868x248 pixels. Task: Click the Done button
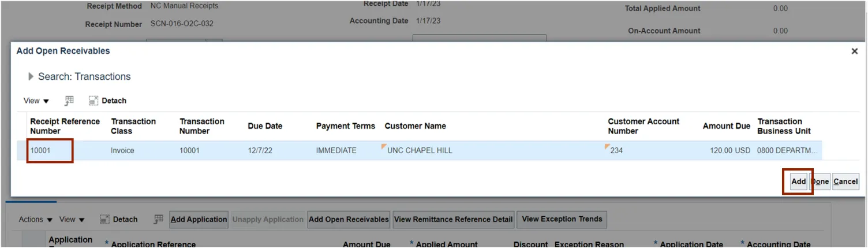tap(820, 182)
